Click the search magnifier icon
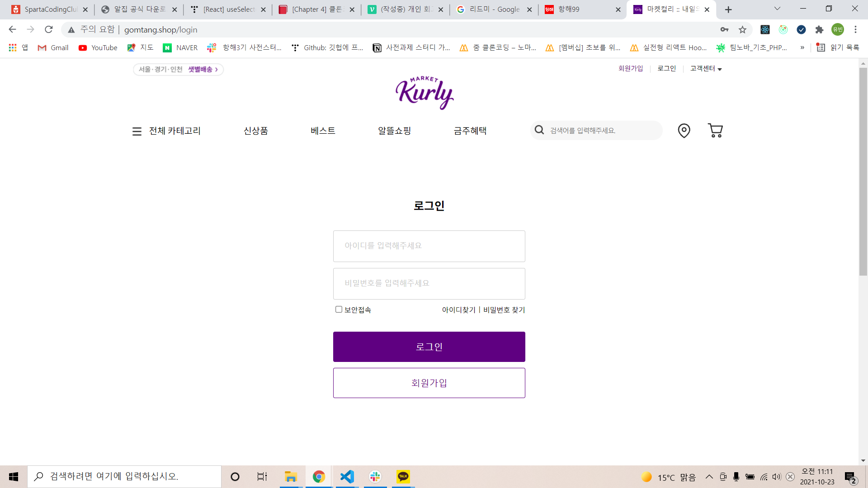Viewport: 868px width, 488px height. pos(539,130)
